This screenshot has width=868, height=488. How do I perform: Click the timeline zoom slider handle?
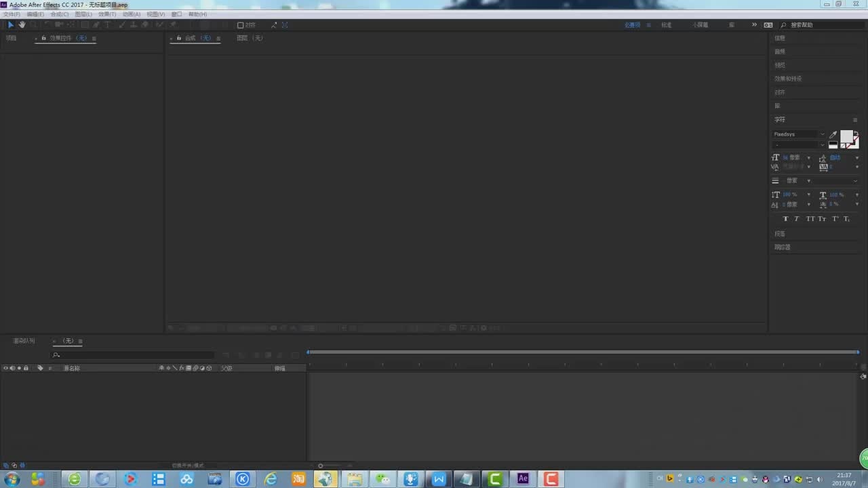point(321,466)
